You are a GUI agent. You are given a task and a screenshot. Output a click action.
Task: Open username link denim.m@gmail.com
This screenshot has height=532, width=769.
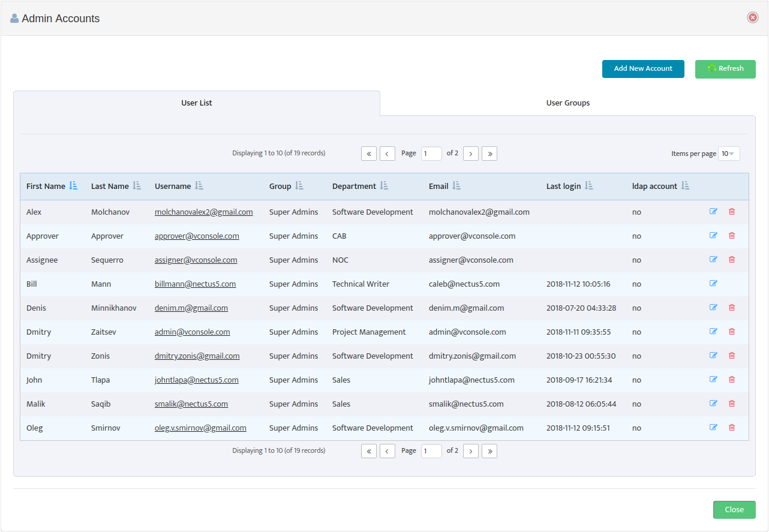coord(191,308)
